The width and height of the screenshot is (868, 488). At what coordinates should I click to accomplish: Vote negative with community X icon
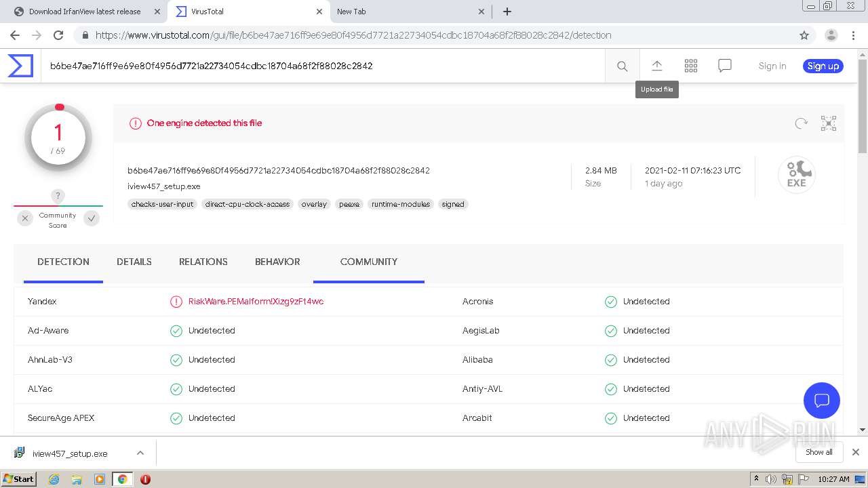click(x=24, y=218)
